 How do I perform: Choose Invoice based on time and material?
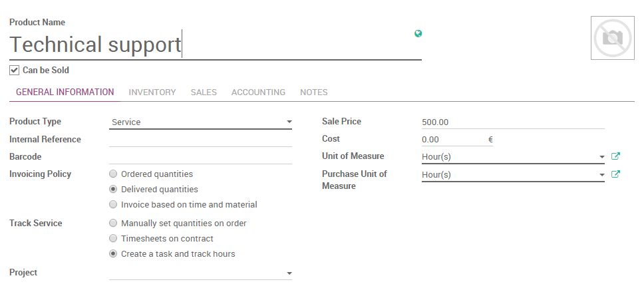pyautogui.click(x=114, y=205)
